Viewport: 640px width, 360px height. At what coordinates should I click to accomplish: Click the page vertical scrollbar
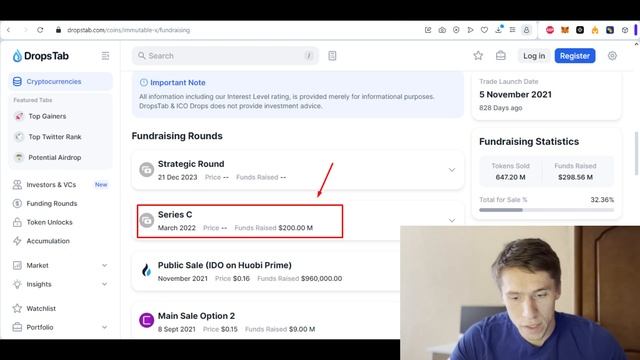pos(636,153)
